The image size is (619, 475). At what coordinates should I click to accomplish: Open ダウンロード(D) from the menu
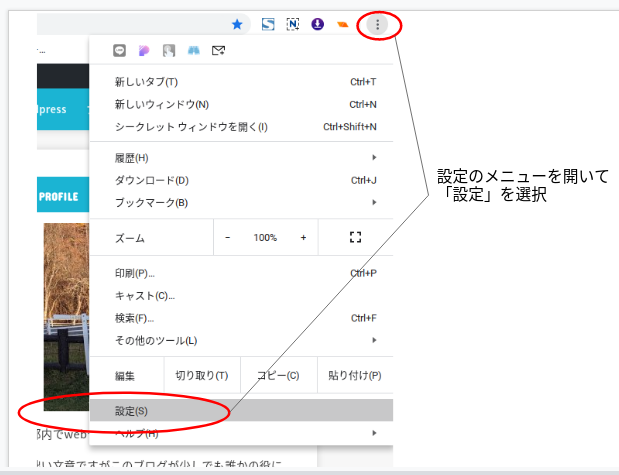point(241,180)
